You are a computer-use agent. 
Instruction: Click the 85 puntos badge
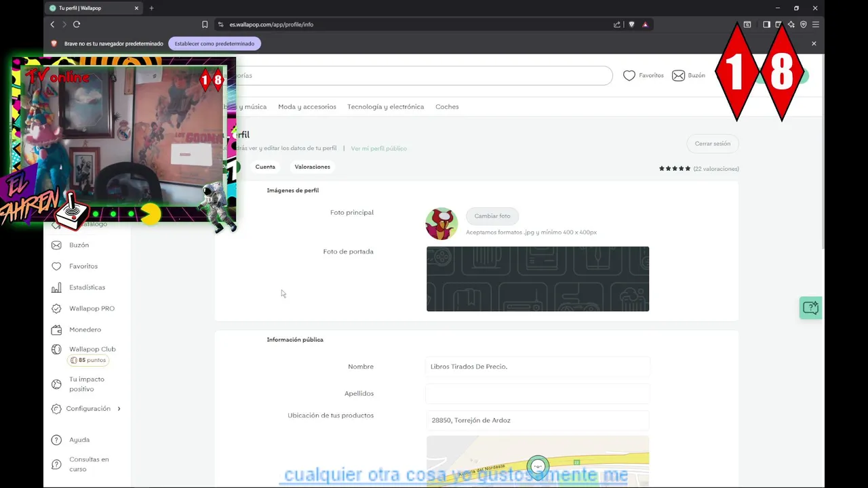click(87, 361)
